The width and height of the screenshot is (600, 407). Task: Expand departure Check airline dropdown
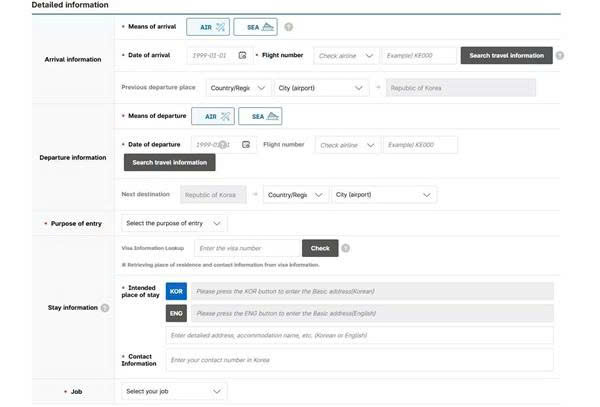pyautogui.click(x=347, y=145)
